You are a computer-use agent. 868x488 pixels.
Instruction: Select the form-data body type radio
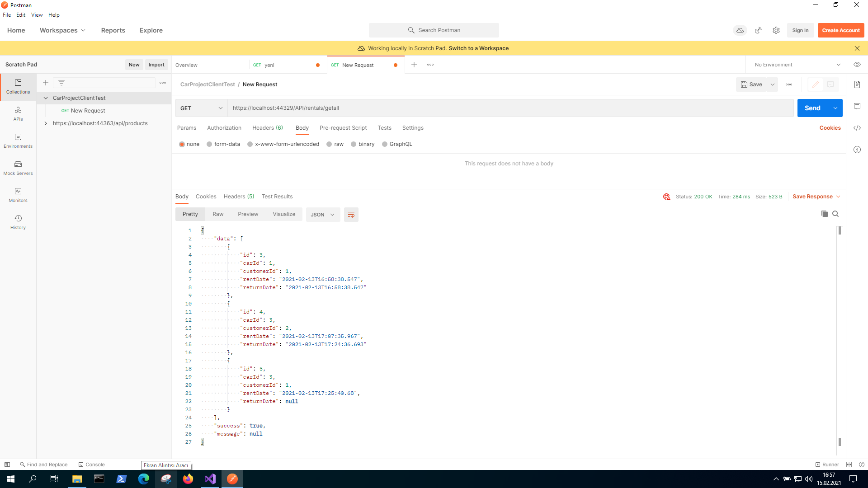pyautogui.click(x=209, y=144)
